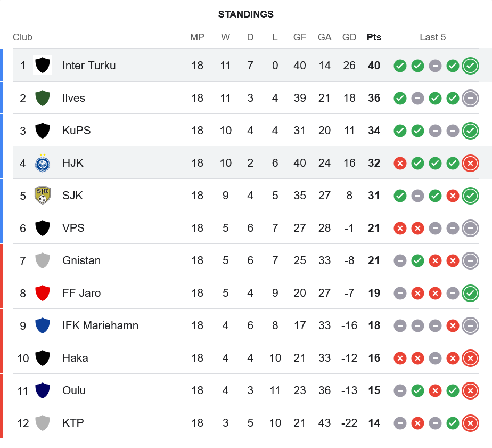Image resolution: width=492 pixels, height=448 pixels.
Task: Select the KTP table row name
Action: pyautogui.click(x=73, y=423)
